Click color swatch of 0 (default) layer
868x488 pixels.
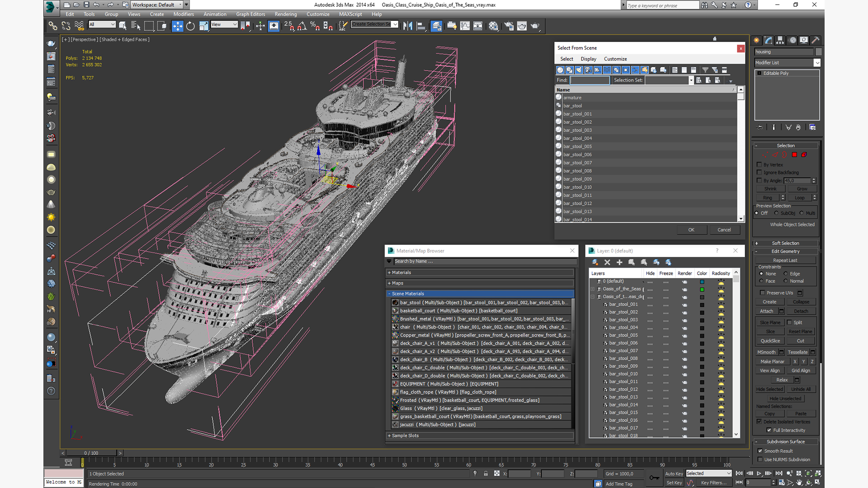702,282
